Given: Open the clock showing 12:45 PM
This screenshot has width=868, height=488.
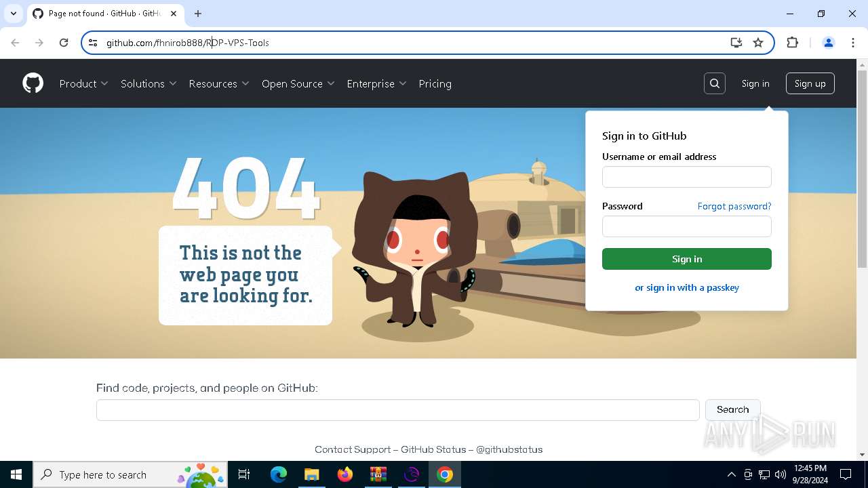Looking at the screenshot, I should tap(810, 474).
